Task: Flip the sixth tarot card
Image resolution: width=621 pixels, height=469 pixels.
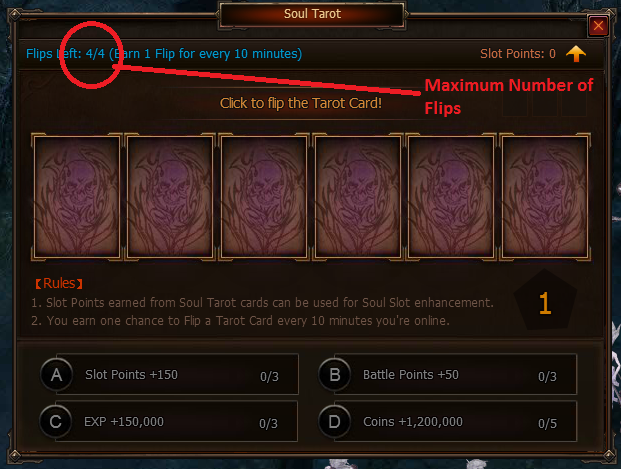Action: coord(545,197)
